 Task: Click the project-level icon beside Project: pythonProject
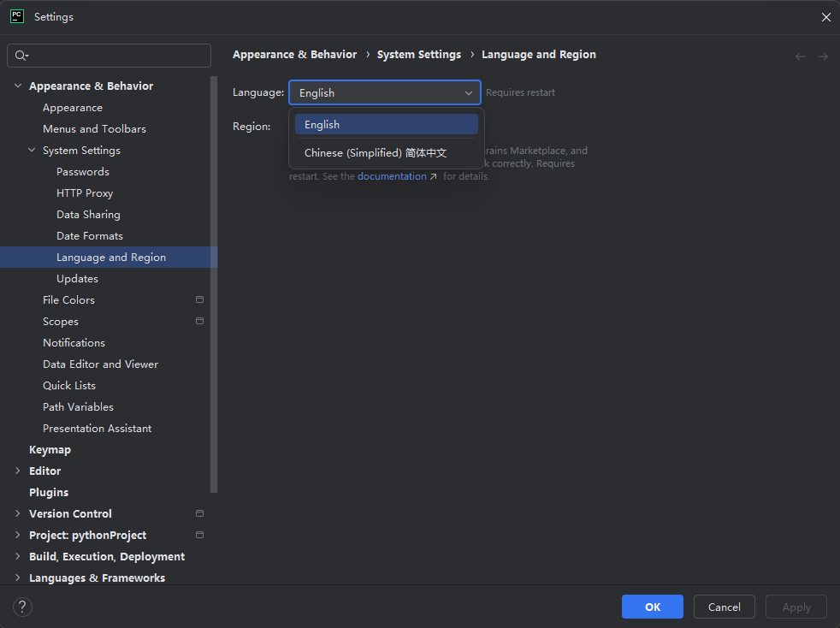coord(200,535)
